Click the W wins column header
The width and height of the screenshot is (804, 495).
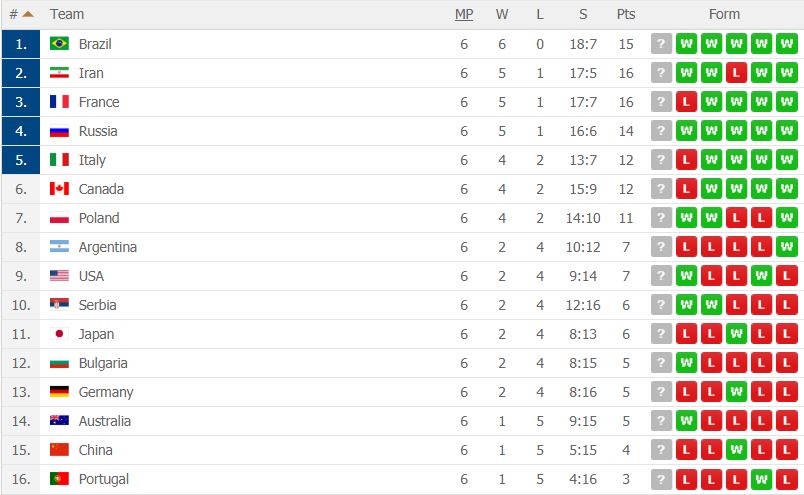coord(501,14)
